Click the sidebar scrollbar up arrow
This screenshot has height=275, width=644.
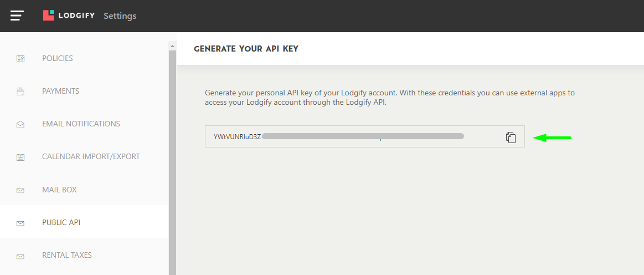pos(172,45)
